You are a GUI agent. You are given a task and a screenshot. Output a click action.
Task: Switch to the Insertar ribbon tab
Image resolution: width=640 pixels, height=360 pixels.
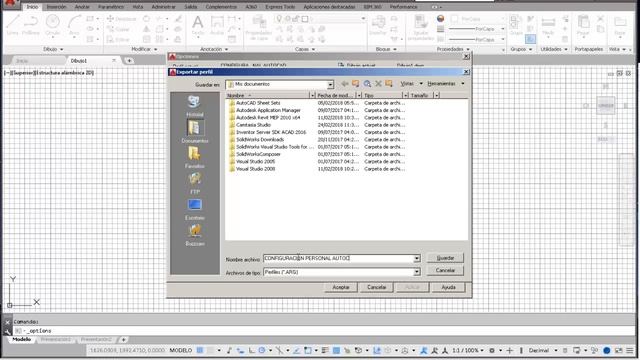pos(56,7)
